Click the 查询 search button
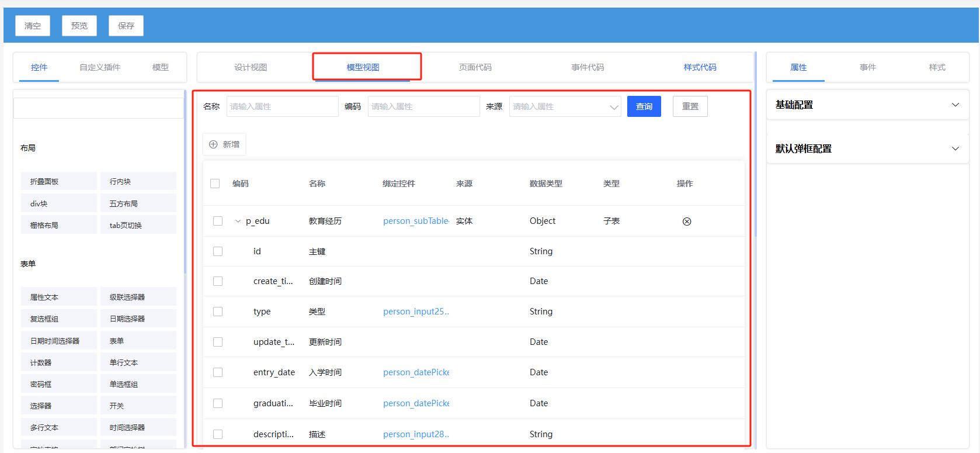Screen dimensions: 980x453 pos(644,106)
